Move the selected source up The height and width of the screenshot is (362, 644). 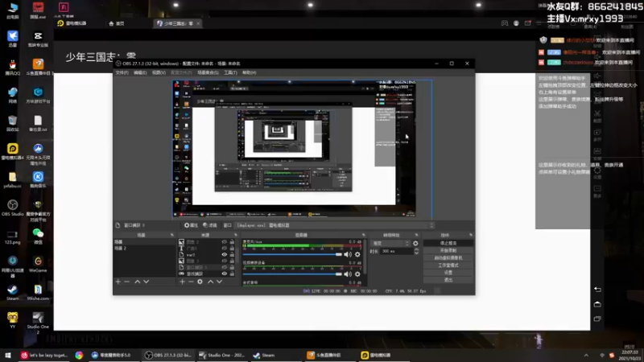click(x=210, y=282)
